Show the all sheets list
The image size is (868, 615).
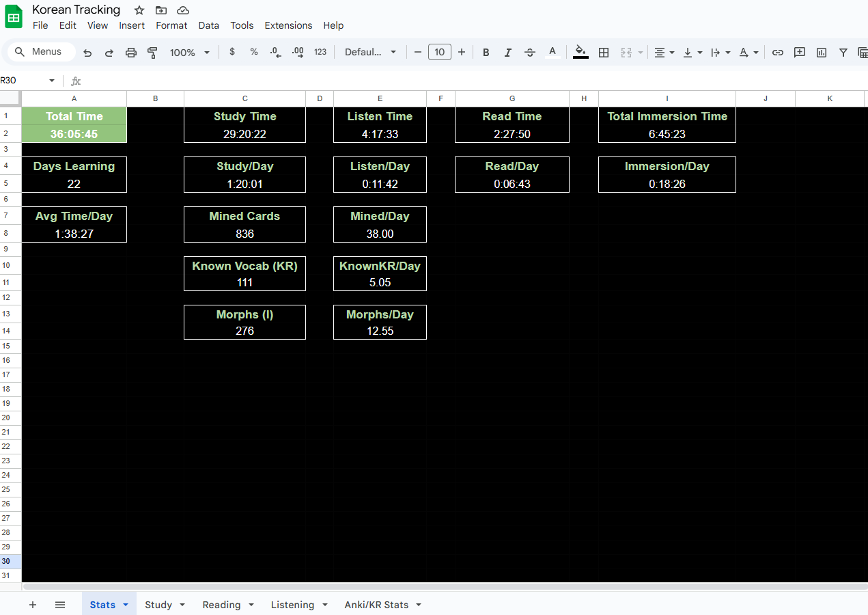[x=60, y=605]
